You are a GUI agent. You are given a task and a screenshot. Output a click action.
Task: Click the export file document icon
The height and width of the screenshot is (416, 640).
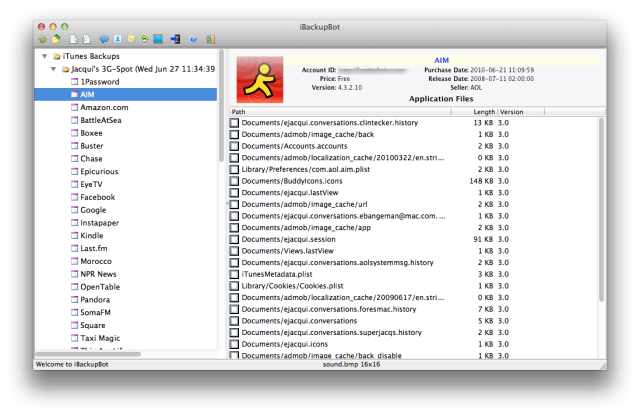click(73, 39)
